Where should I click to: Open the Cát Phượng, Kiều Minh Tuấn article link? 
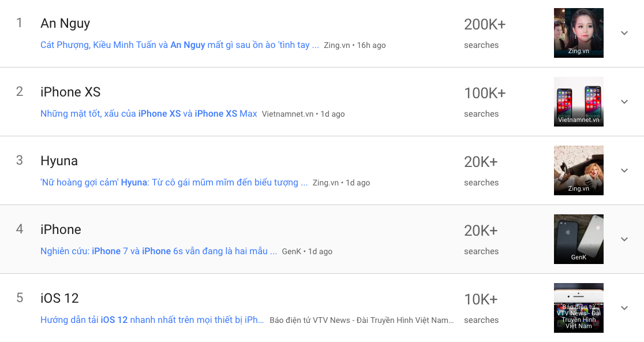(179, 45)
